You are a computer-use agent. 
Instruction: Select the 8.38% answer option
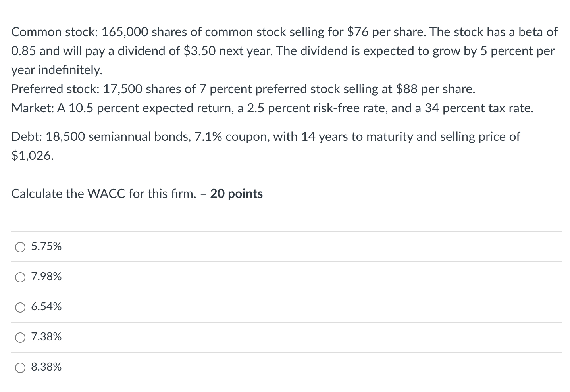(x=20, y=367)
